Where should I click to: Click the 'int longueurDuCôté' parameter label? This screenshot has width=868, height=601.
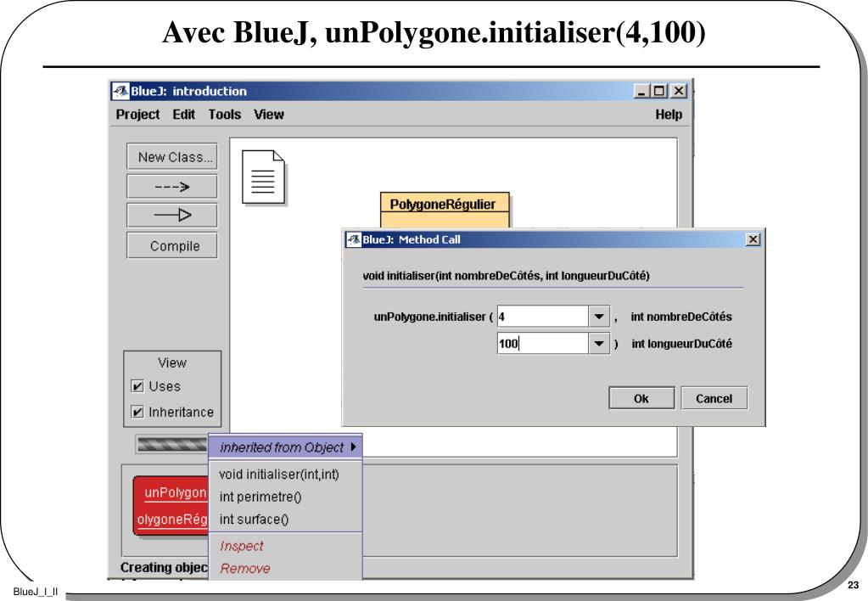coord(682,344)
